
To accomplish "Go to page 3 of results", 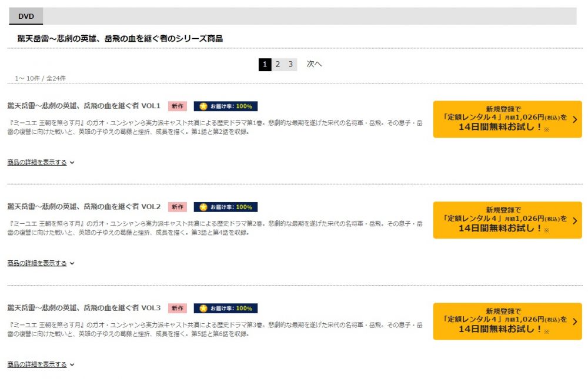I will click(x=290, y=64).
